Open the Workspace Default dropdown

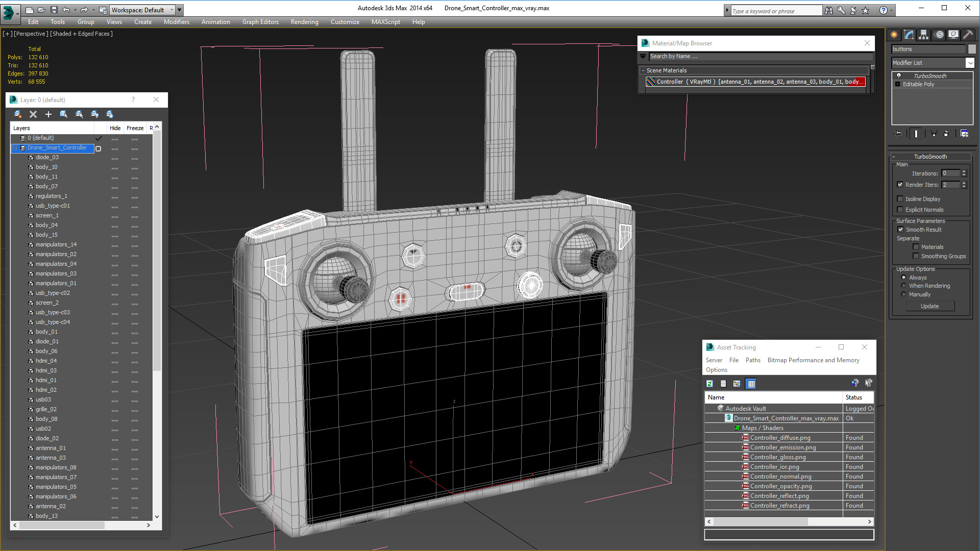[x=142, y=10]
